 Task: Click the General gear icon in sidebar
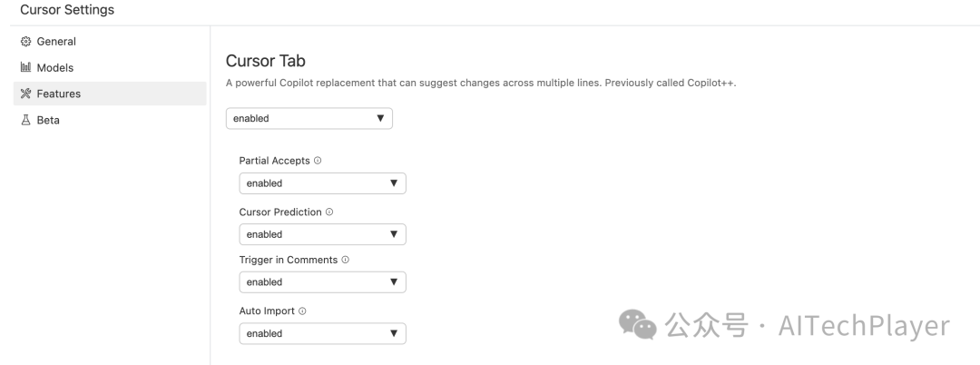25,42
